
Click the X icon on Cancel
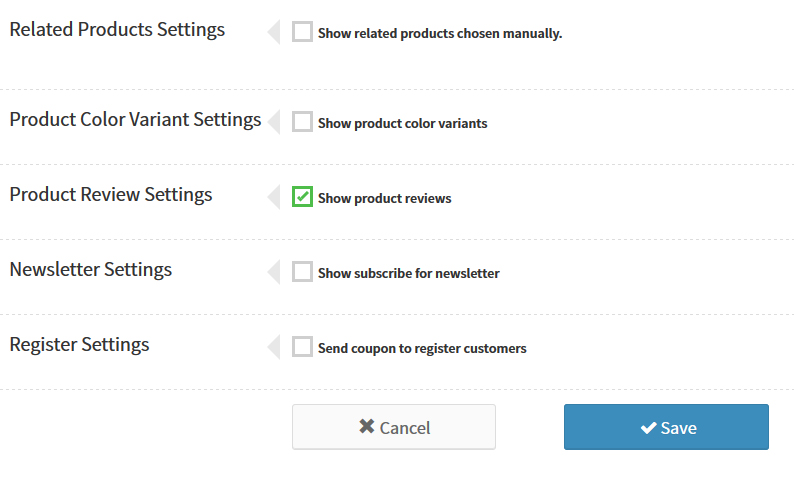click(367, 426)
